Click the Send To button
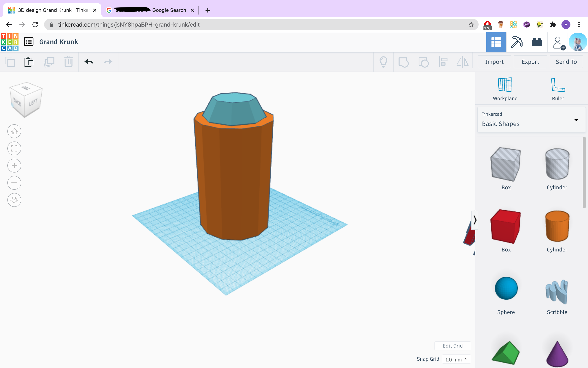Screen dimensions: 588x368 566,62
